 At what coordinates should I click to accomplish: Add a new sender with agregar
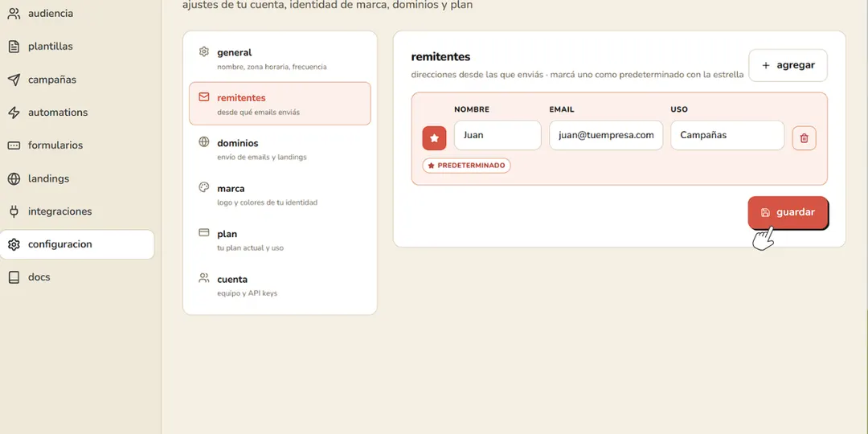click(788, 65)
